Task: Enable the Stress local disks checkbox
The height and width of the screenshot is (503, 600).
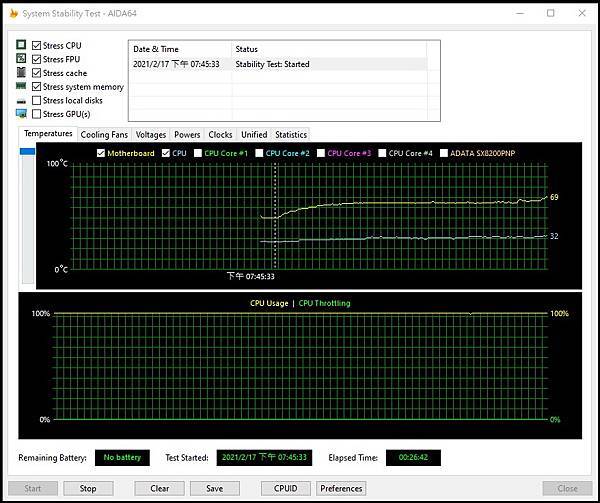Action: point(37,101)
